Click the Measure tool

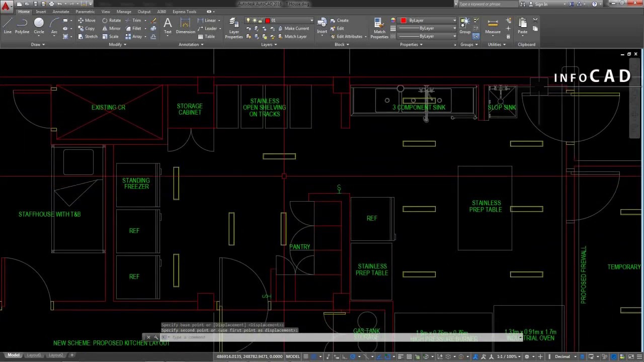[493, 26]
